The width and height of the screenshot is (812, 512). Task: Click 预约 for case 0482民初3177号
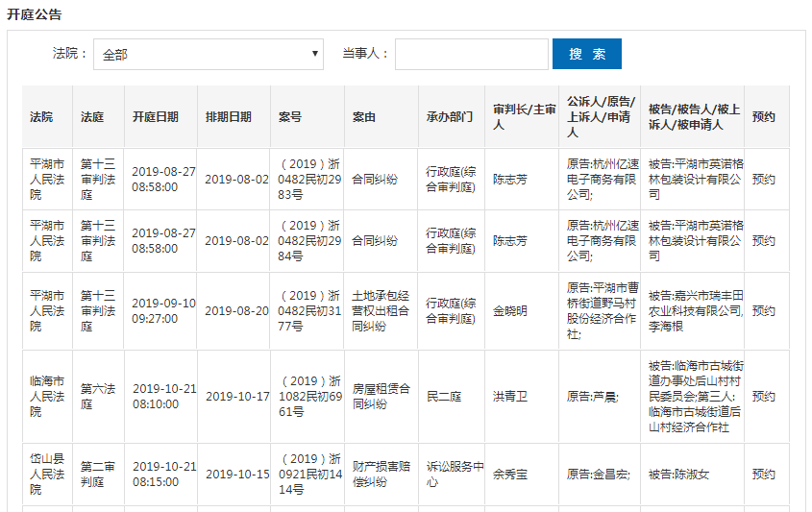coord(763,311)
